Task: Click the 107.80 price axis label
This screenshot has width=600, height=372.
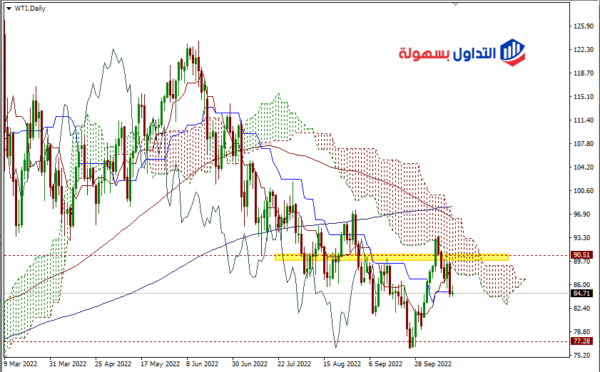Action: pyautogui.click(x=583, y=144)
